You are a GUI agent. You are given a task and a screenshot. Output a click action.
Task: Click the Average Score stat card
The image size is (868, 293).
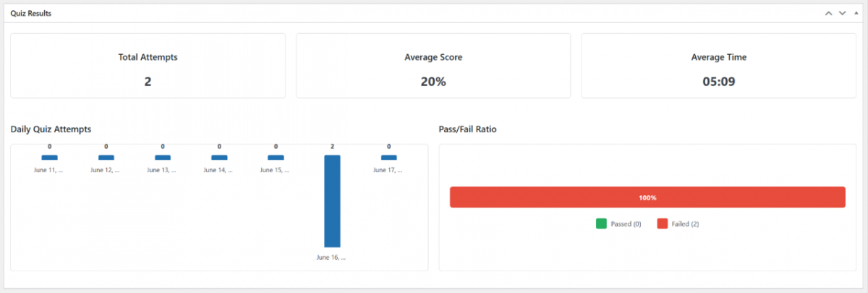(x=433, y=66)
